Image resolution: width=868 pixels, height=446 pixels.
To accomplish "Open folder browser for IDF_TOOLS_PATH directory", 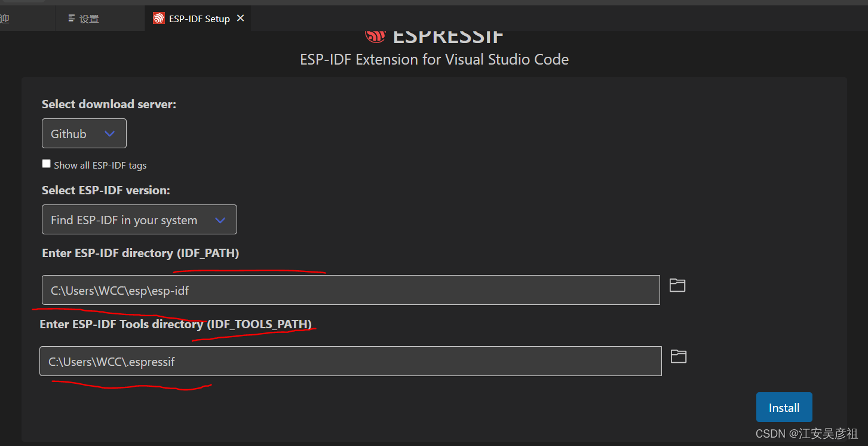I will click(x=678, y=356).
